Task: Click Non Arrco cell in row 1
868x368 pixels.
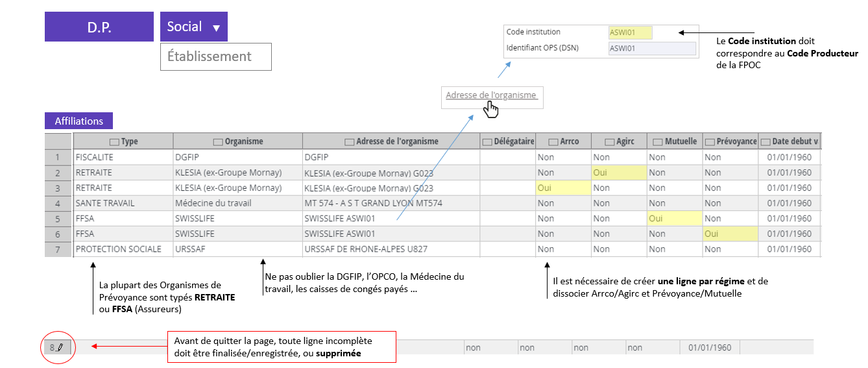Action: [x=563, y=157]
